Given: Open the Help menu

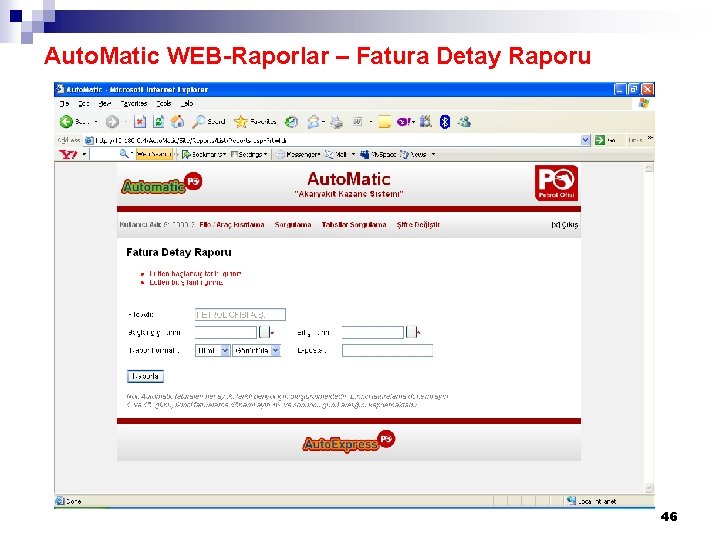Looking at the screenshot, I should coord(187,103).
